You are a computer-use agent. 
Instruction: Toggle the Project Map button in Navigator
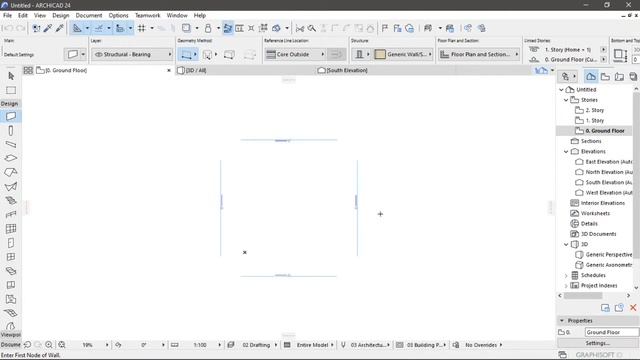click(591, 77)
